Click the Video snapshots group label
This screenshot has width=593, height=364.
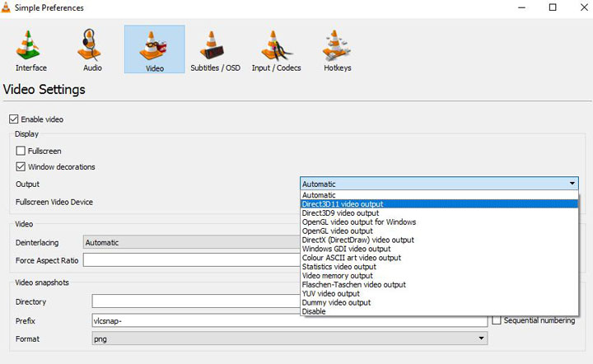coord(42,282)
